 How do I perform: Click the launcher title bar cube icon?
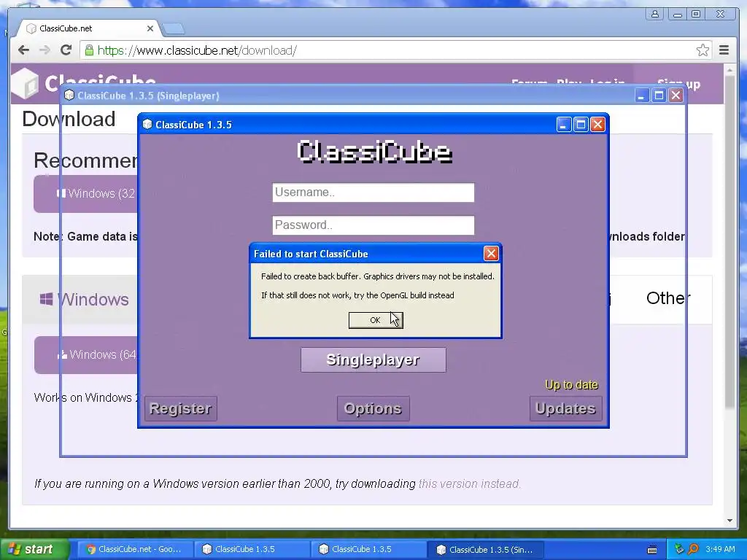147,125
